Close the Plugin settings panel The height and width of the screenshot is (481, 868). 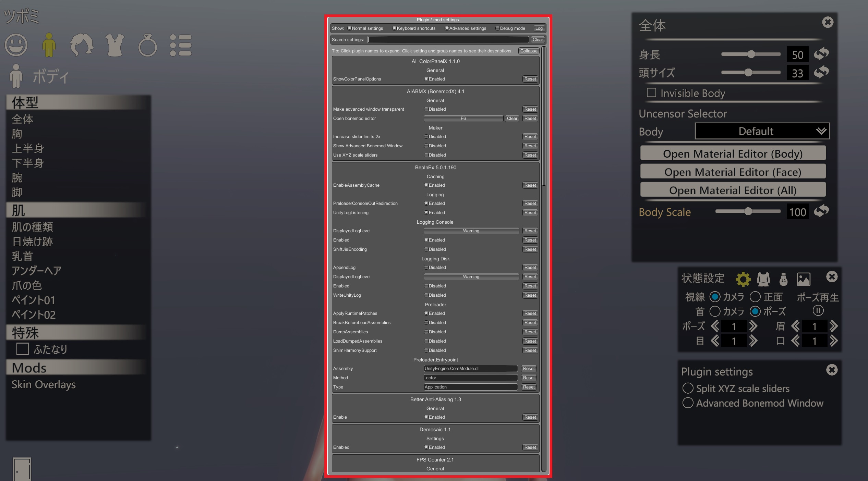832,370
